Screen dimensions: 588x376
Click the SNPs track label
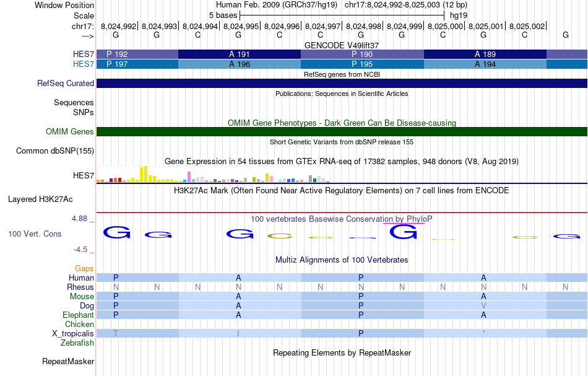click(x=84, y=112)
